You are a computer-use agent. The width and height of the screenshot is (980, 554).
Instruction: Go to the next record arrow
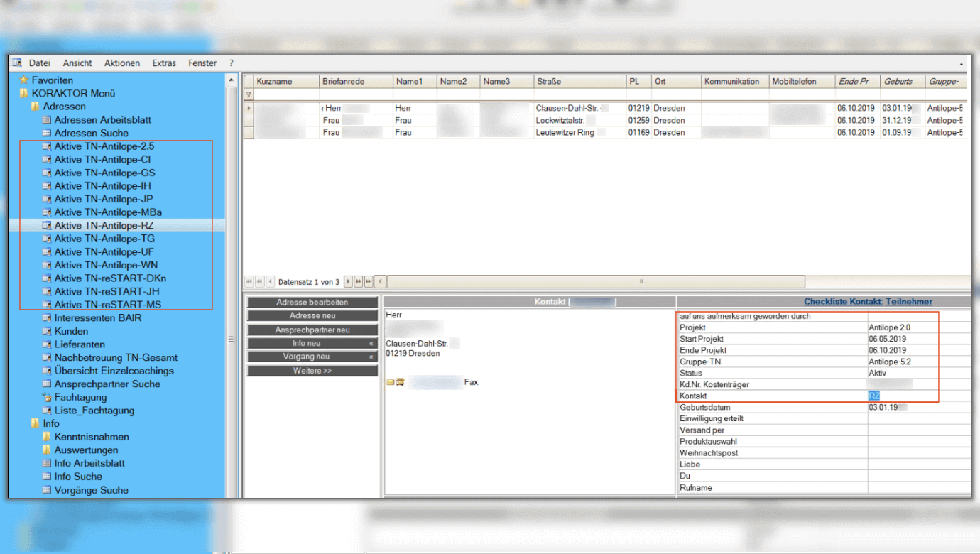(348, 282)
